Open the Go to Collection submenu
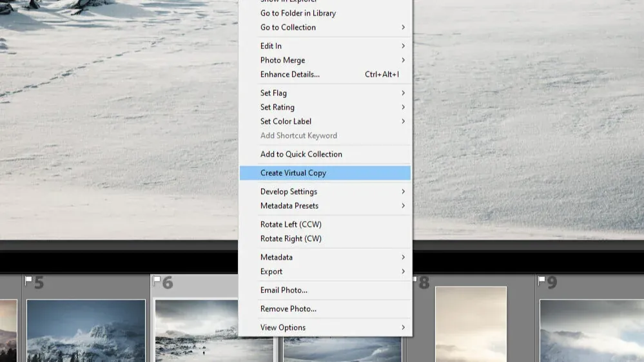This screenshot has width=644, height=362. click(325, 28)
